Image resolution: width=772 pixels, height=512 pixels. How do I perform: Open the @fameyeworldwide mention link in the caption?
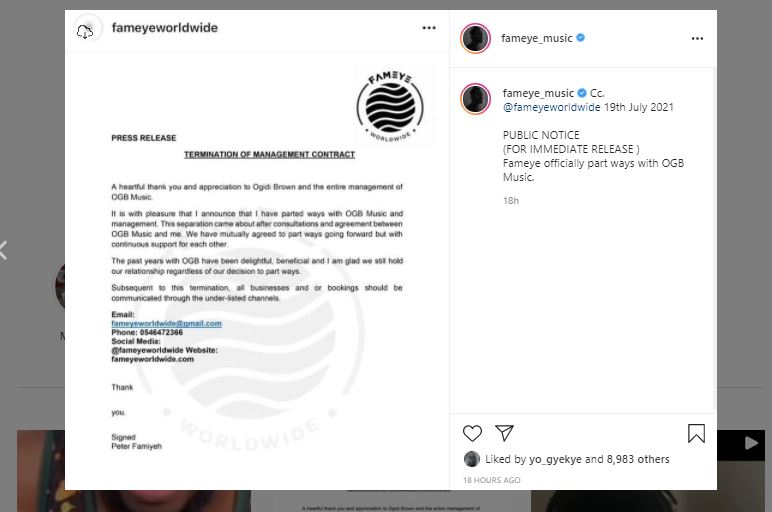point(551,107)
